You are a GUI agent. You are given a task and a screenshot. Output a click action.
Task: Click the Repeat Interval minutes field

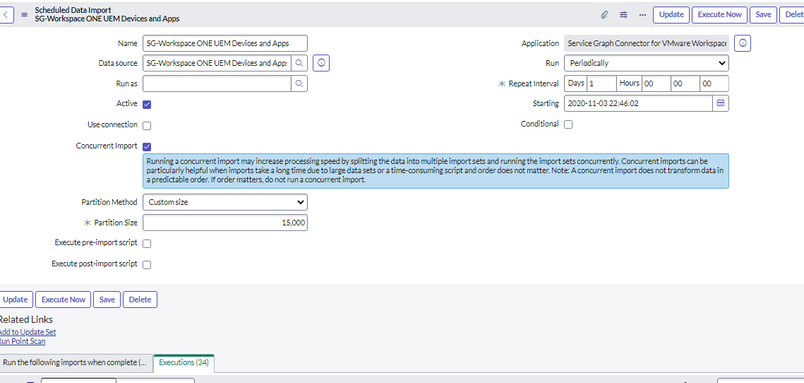coord(685,84)
